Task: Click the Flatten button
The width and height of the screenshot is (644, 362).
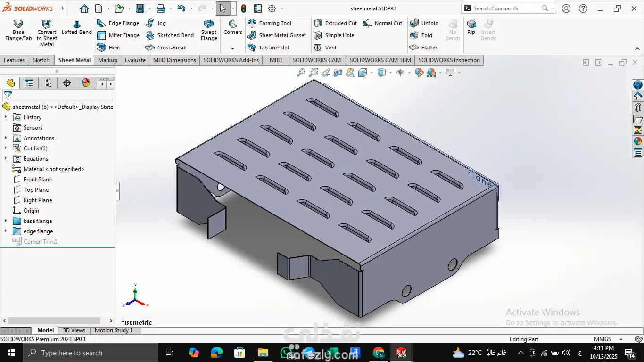Action: 424,48
